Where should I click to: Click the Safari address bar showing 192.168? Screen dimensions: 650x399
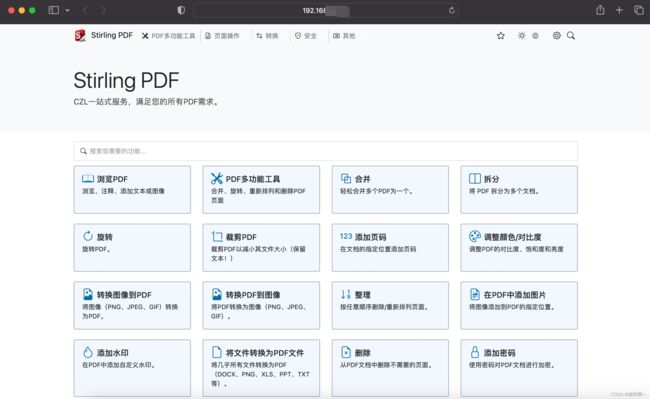tap(325, 10)
